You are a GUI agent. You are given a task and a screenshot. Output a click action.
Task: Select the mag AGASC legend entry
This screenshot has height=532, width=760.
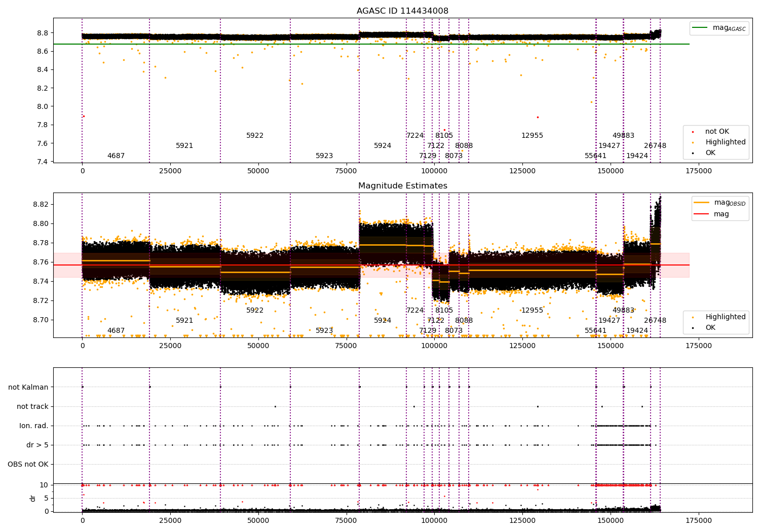point(719,28)
